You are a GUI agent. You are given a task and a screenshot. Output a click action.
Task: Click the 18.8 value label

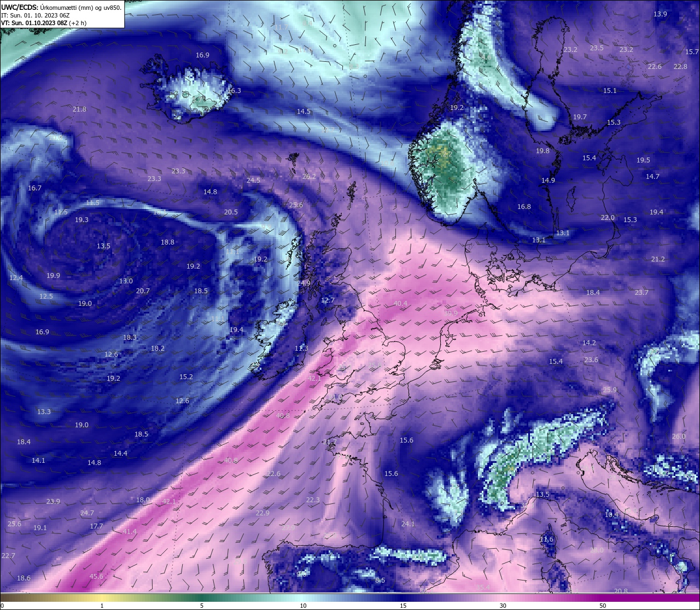pos(167,242)
